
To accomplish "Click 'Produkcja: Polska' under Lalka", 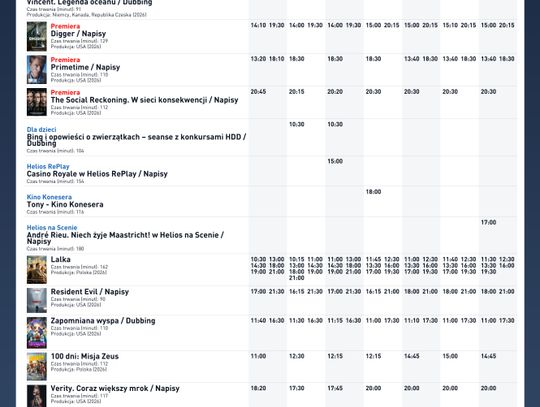I will [79, 272].
